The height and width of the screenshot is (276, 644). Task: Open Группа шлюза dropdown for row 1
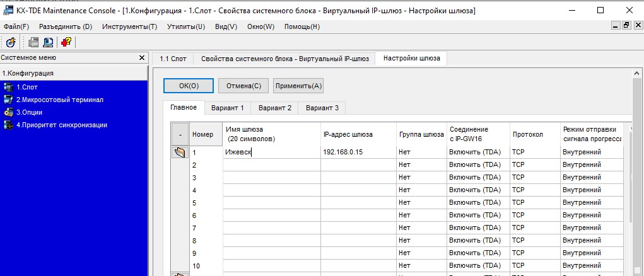(422, 152)
